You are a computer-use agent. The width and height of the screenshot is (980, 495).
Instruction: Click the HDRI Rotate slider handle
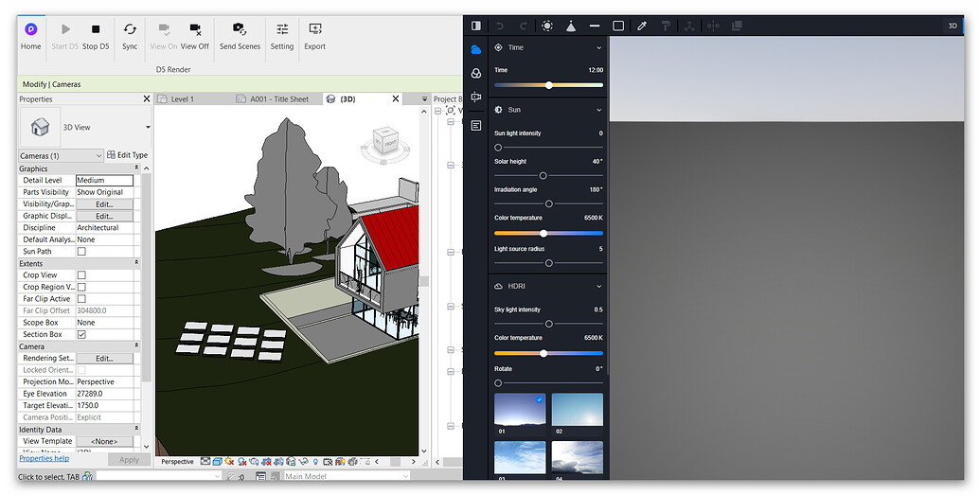[498, 383]
